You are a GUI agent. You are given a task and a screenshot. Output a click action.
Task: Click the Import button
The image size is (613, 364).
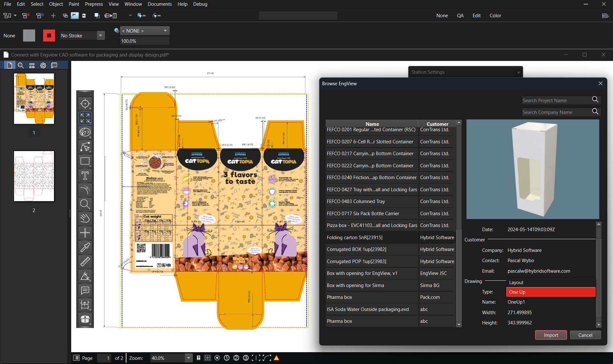click(x=551, y=335)
